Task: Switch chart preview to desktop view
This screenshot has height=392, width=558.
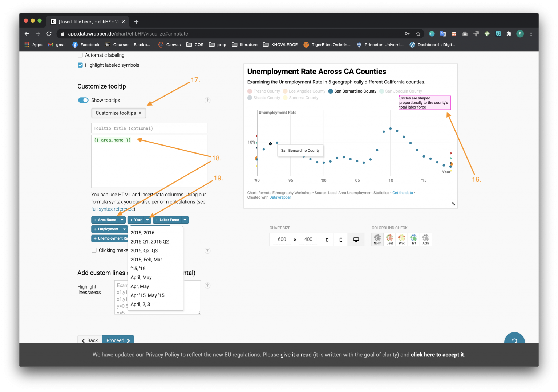Action: tap(356, 239)
